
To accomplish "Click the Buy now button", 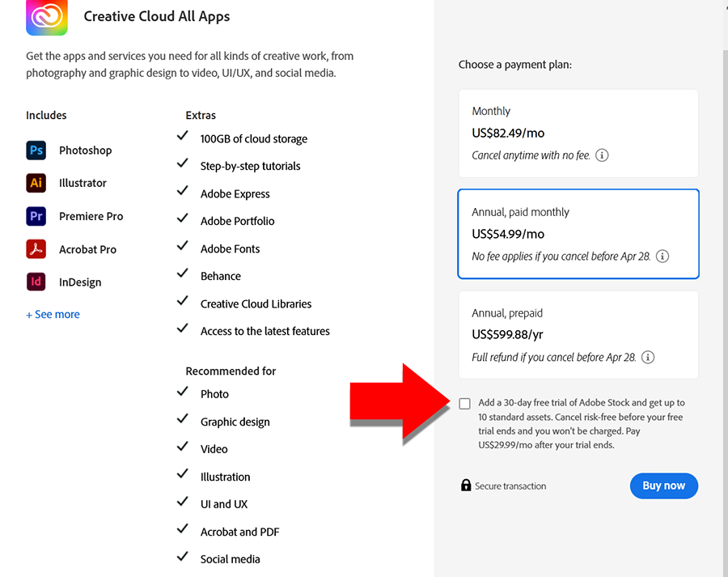I will [663, 486].
